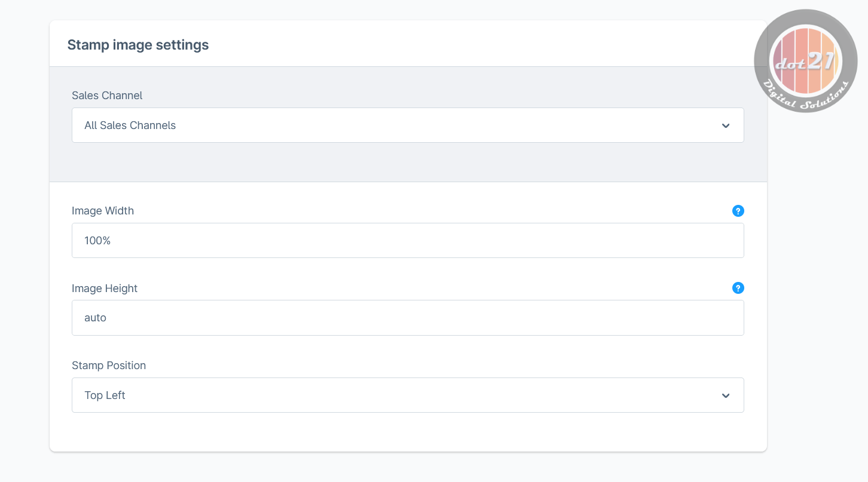Click the Sales Channel field label
The image size is (868, 482).
(x=107, y=96)
